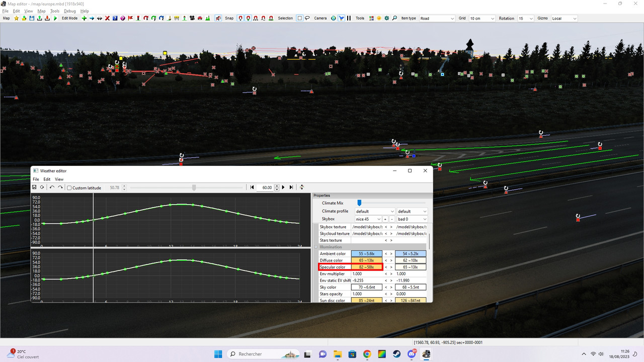Click the properties panel vertical scrollbar
644x362 pixels.
(429, 241)
